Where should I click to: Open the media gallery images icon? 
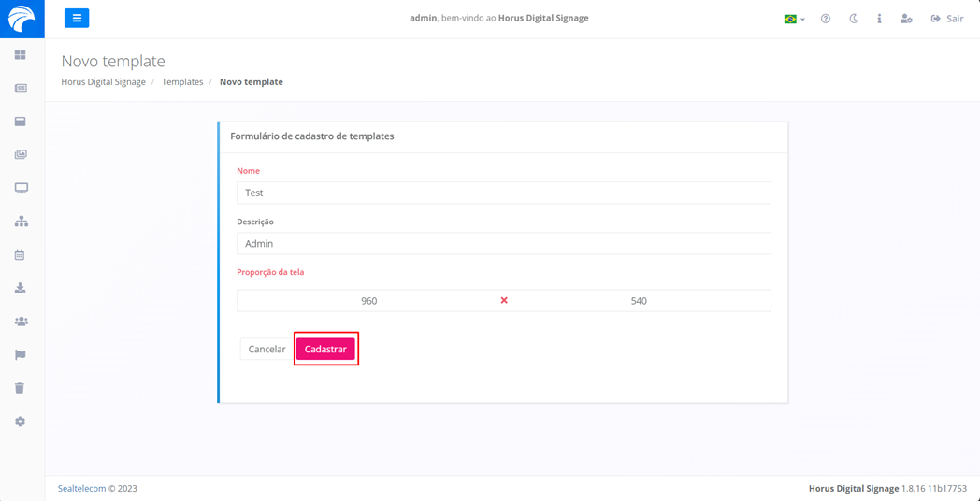tap(21, 155)
